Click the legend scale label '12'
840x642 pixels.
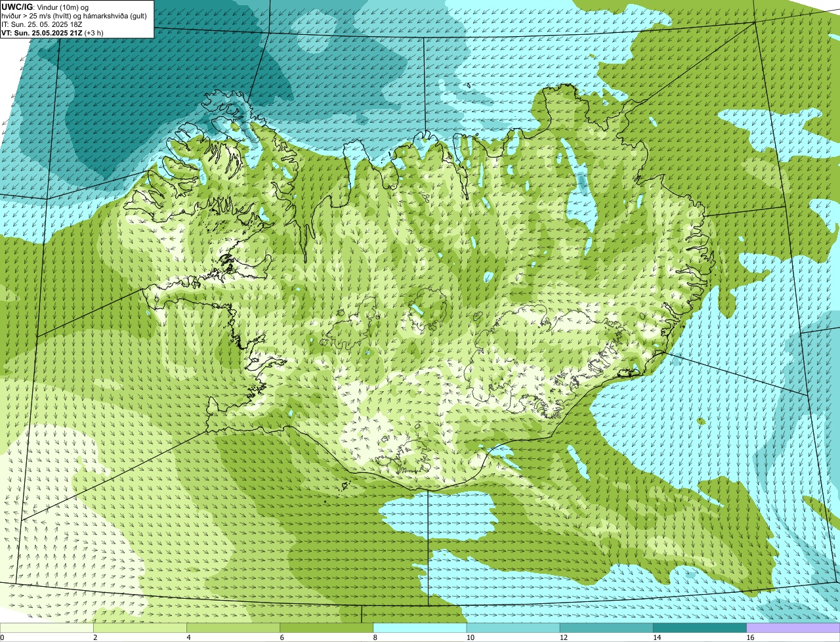(x=563, y=637)
